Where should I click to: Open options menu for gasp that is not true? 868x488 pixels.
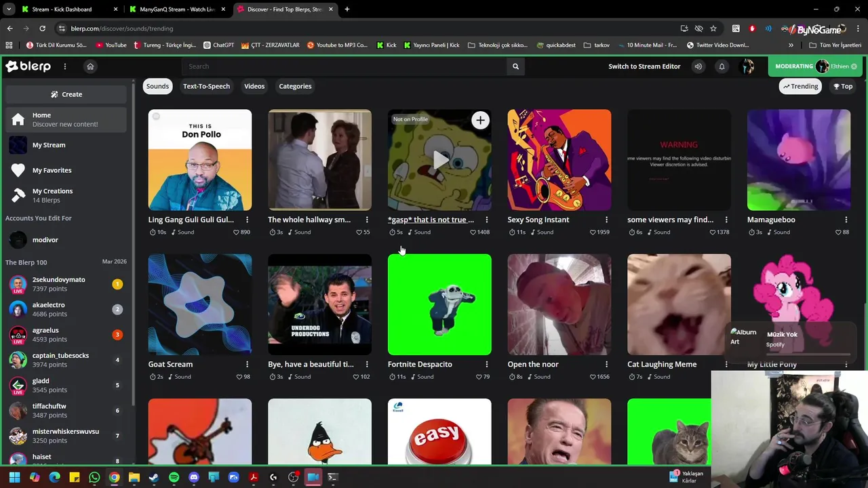(486, 220)
